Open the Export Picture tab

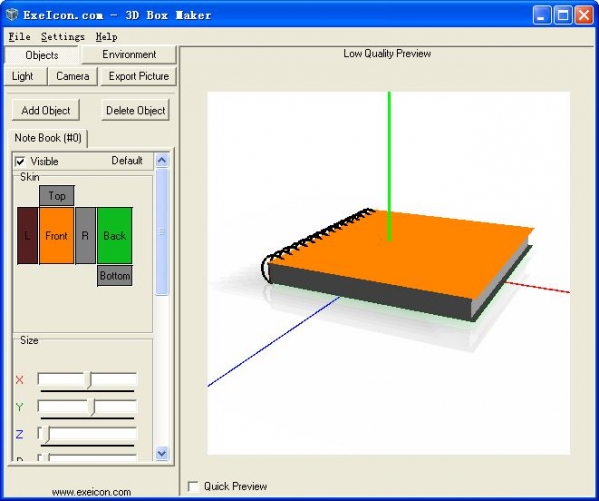[138, 76]
